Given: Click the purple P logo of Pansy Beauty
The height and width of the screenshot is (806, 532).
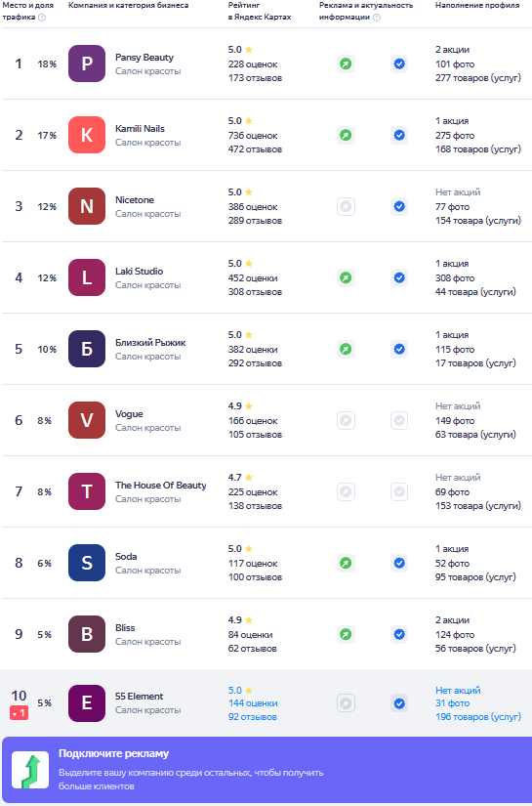Looking at the screenshot, I should 87,64.
